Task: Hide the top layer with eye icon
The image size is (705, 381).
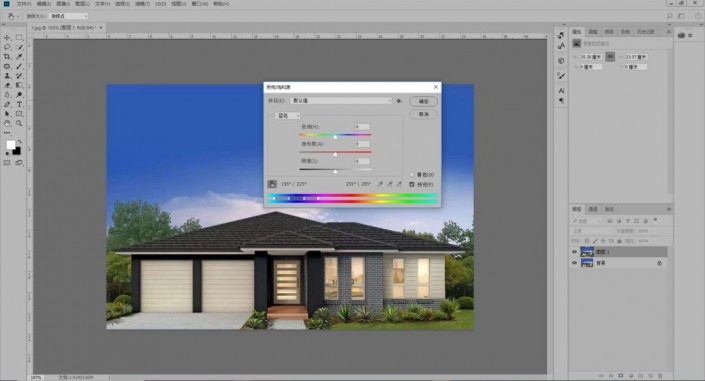Action: 574,252
